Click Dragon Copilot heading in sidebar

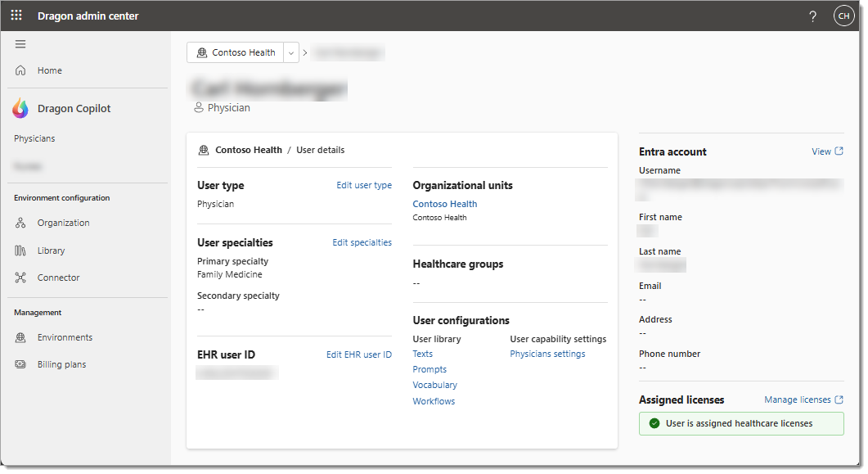click(74, 109)
